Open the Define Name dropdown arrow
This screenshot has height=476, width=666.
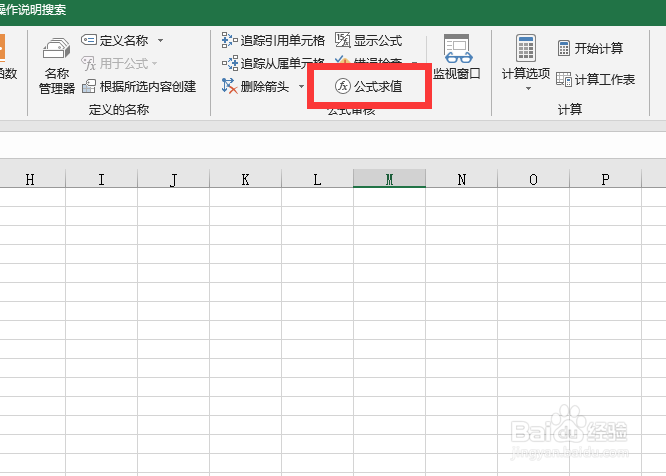coord(161,40)
